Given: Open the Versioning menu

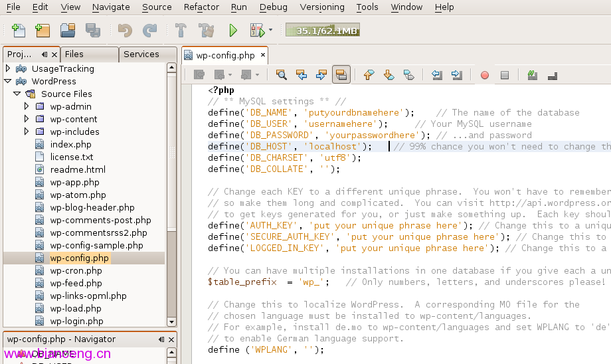Looking at the screenshot, I should point(322,7).
